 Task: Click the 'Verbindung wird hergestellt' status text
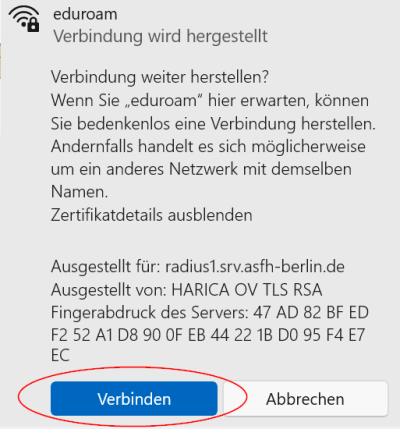coord(161,36)
